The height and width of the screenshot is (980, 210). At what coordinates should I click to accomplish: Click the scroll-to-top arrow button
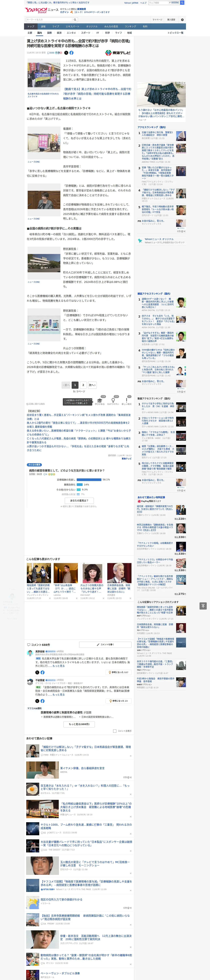pyautogui.click(x=203, y=606)
